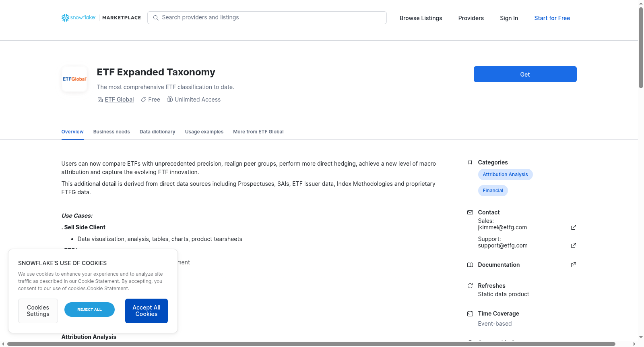This screenshot has width=644, height=347.
Task: Click the search magnifier icon
Action: [x=156, y=18]
